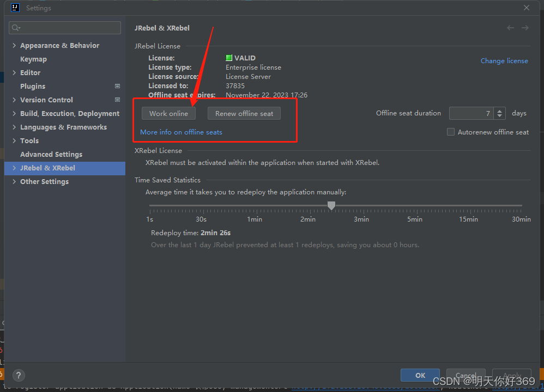Viewport: 544px width, 392px height.
Task: Click the 'XRebel License' heading
Action: 158,150
